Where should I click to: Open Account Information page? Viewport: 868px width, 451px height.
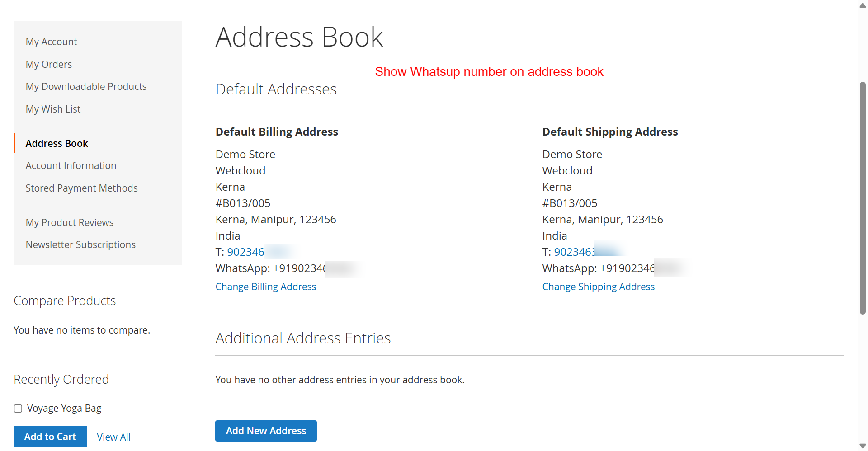click(x=71, y=165)
